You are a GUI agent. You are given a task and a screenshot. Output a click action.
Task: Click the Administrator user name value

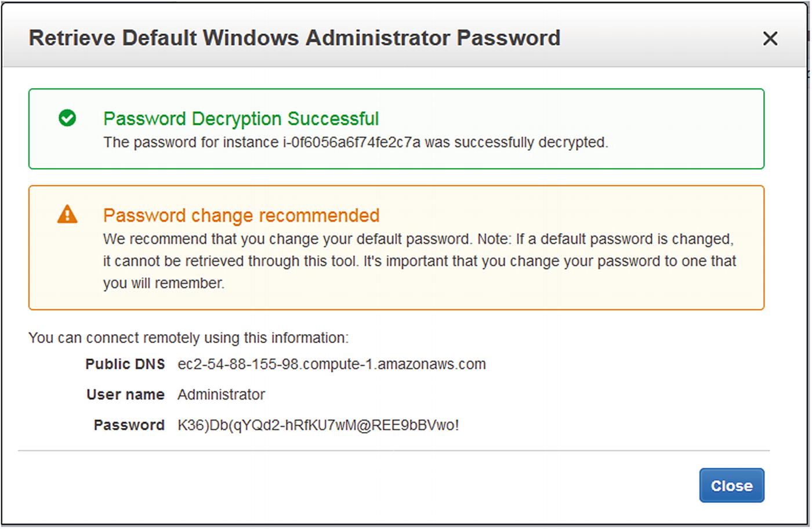tap(221, 394)
